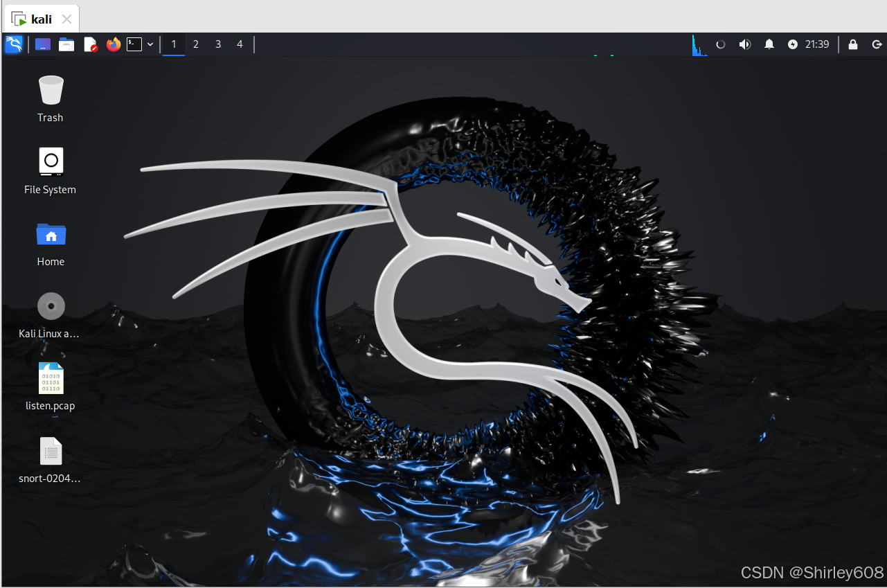Image resolution: width=887 pixels, height=588 pixels.
Task: Select the Trash desktop icon
Action: pyautogui.click(x=51, y=99)
